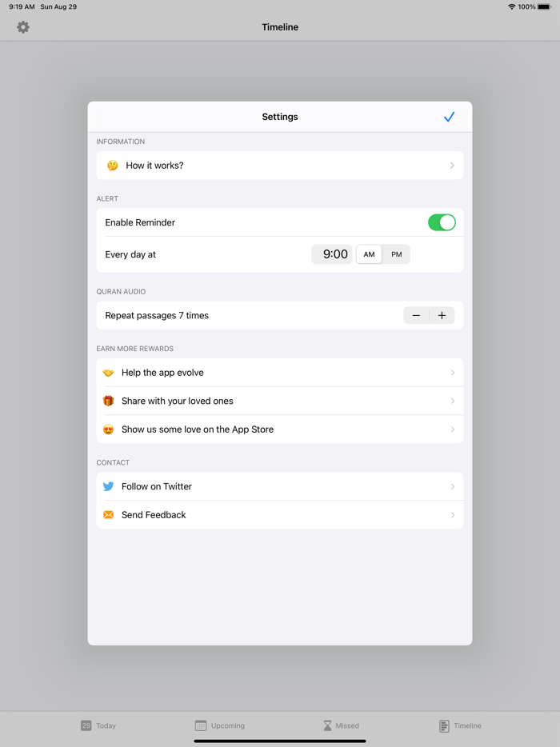Open Share with your loved ones

coord(280,401)
